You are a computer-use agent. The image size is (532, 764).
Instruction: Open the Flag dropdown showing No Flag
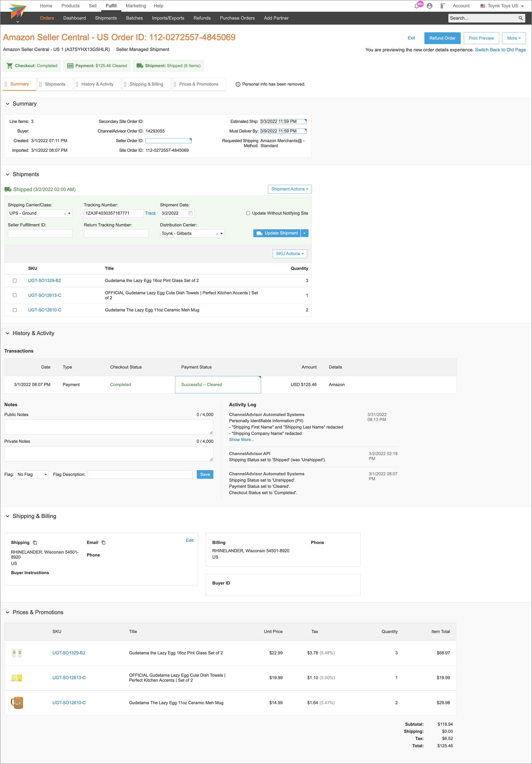[x=32, y=474]
